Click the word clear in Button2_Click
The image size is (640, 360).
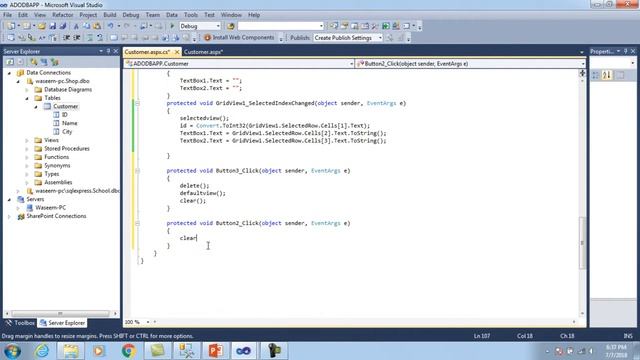tap(188, 238)
